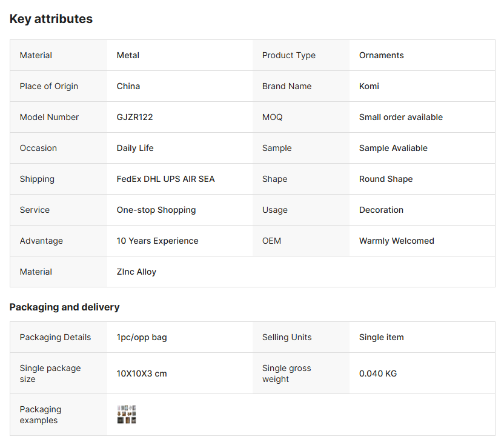
Task: Click the Key attributes heading
Action: pos(51,19)
